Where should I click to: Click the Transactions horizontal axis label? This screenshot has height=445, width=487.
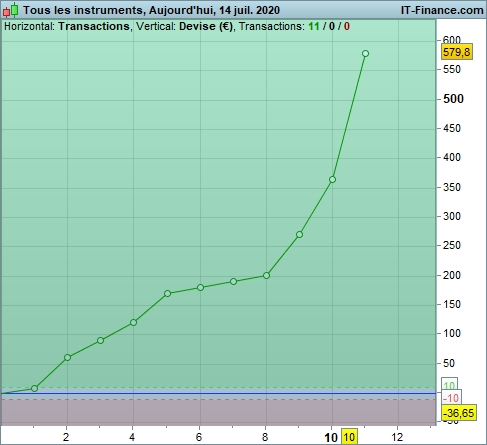click(94, 26)
